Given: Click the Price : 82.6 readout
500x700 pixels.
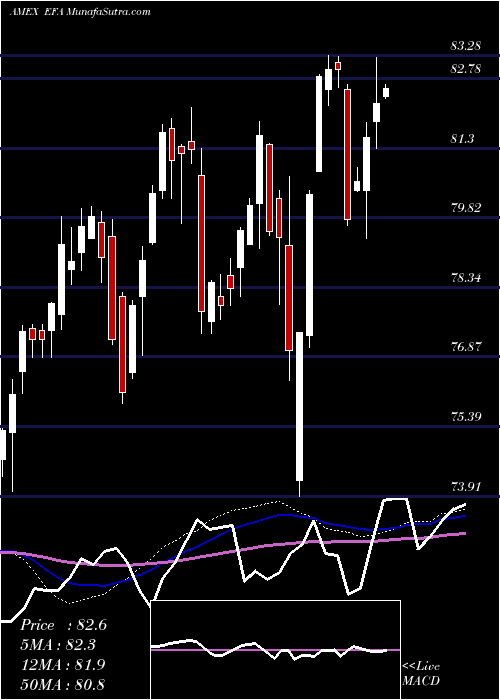Looking at the screenshot, I should click(63, 625).
